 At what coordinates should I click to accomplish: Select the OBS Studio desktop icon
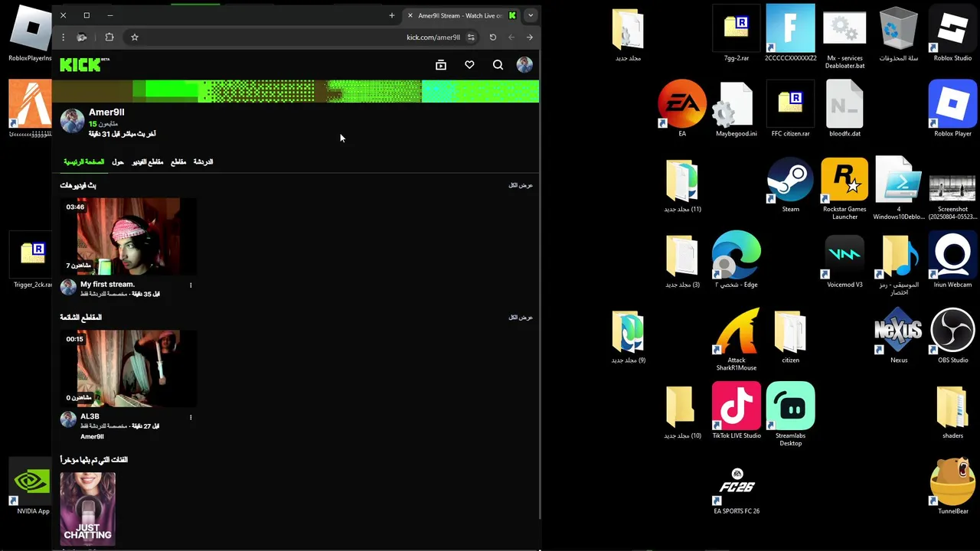click(952, 335)
